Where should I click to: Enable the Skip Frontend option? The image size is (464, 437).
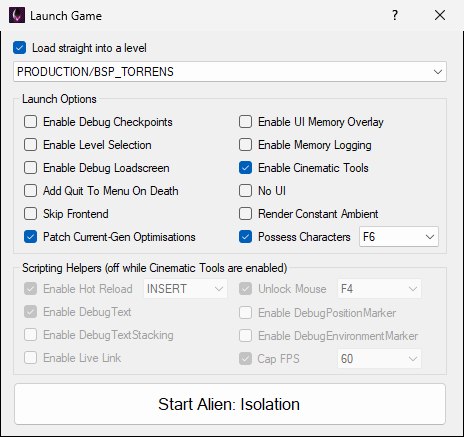click(x=30, y=214)
